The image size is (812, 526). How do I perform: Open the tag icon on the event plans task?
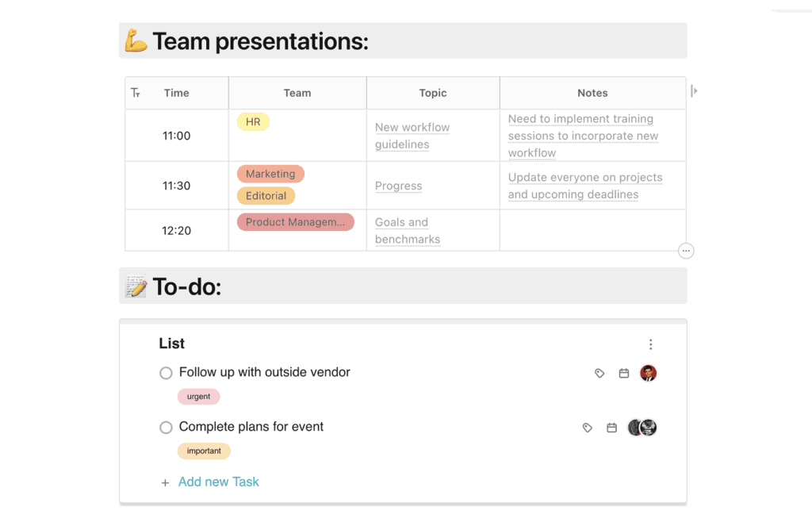click(587, 427)
